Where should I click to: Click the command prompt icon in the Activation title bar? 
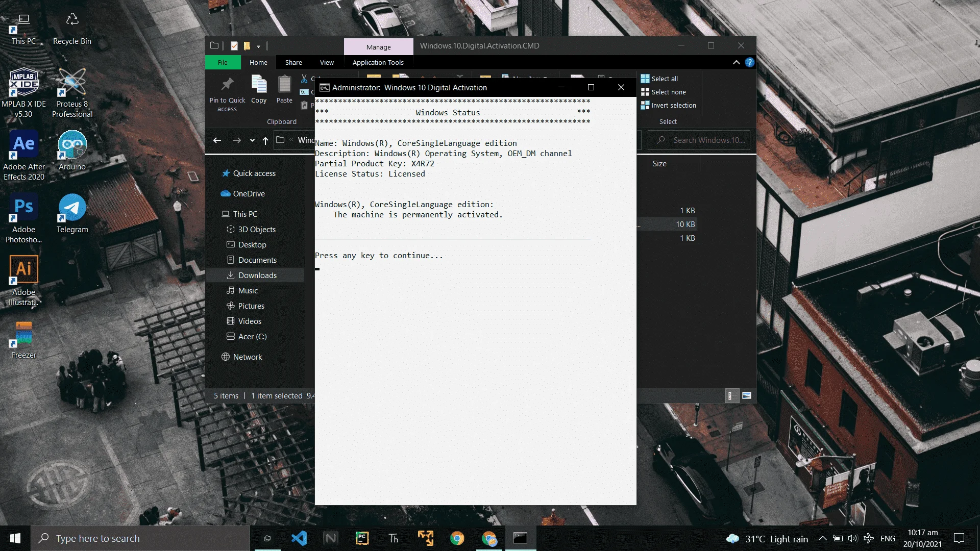pyautogui.click(x=324, y=88)
